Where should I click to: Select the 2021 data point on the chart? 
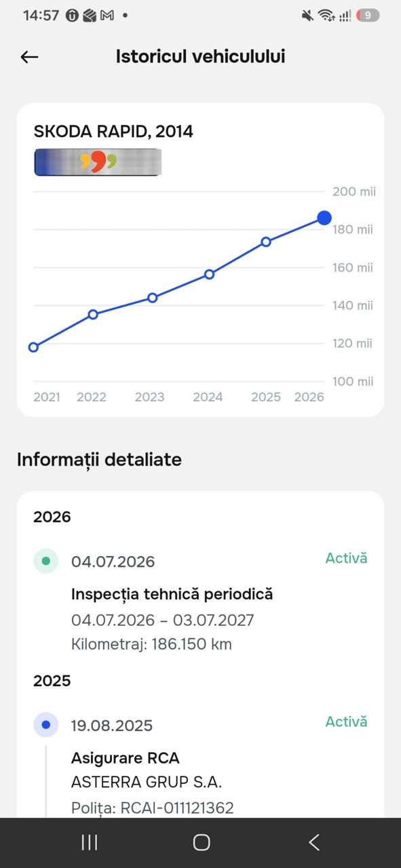(33, 347)
